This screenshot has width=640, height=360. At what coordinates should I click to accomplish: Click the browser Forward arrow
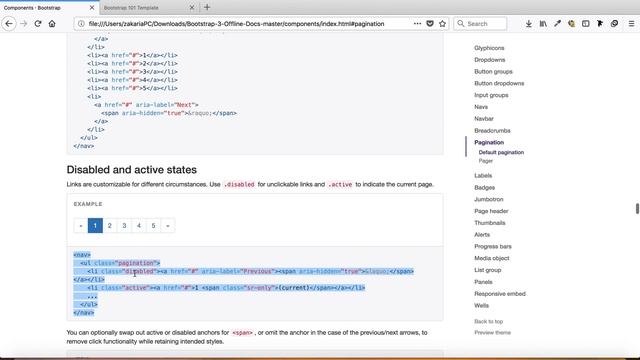[x=24, y=24]
